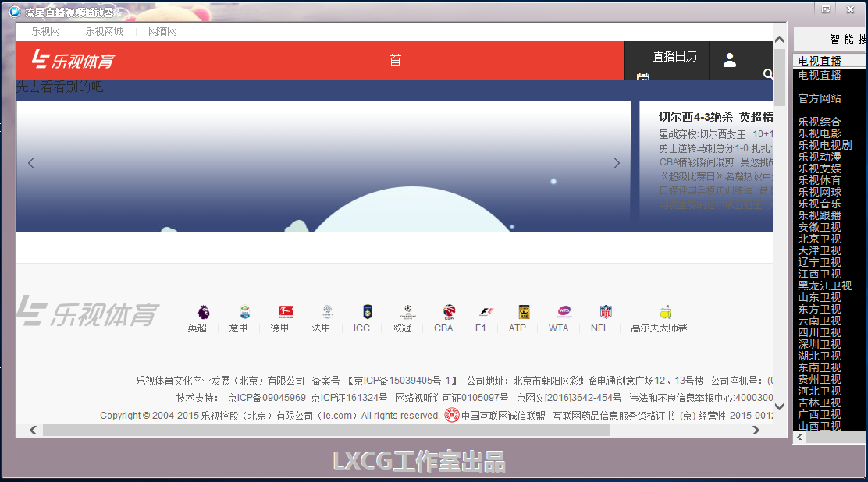This screenshot has height=482, width=868.
Task: Open the WTA icon
Action: [564, 311]
